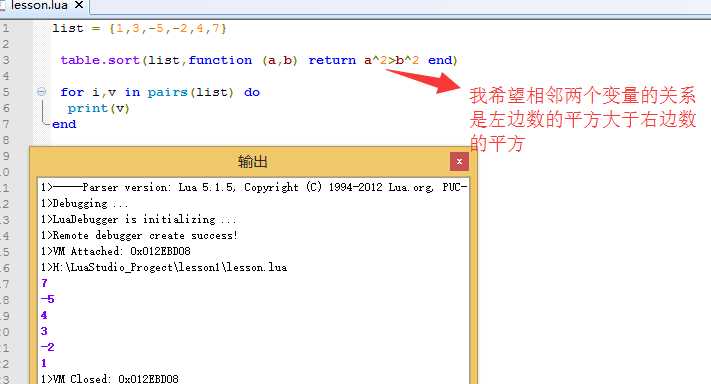Switch to the lesson.lua tab
The width and height of the screenshot is (711, 384).
[39, 5]
